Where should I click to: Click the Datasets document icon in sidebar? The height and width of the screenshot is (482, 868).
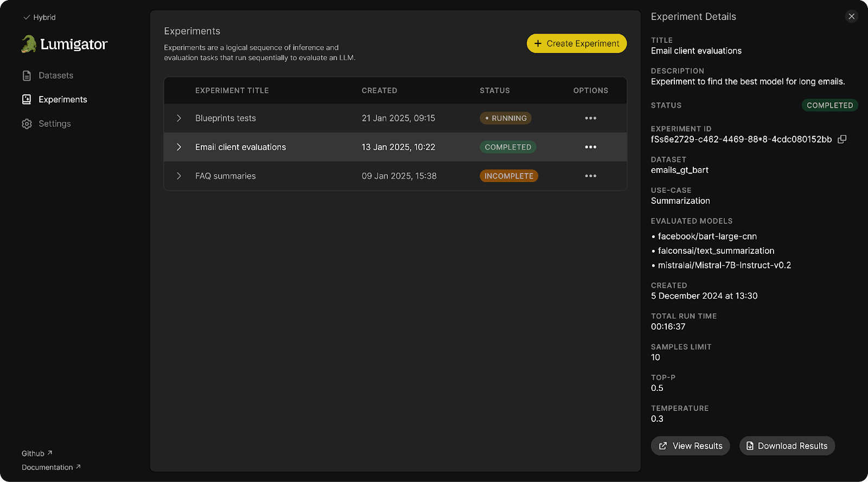27,75
